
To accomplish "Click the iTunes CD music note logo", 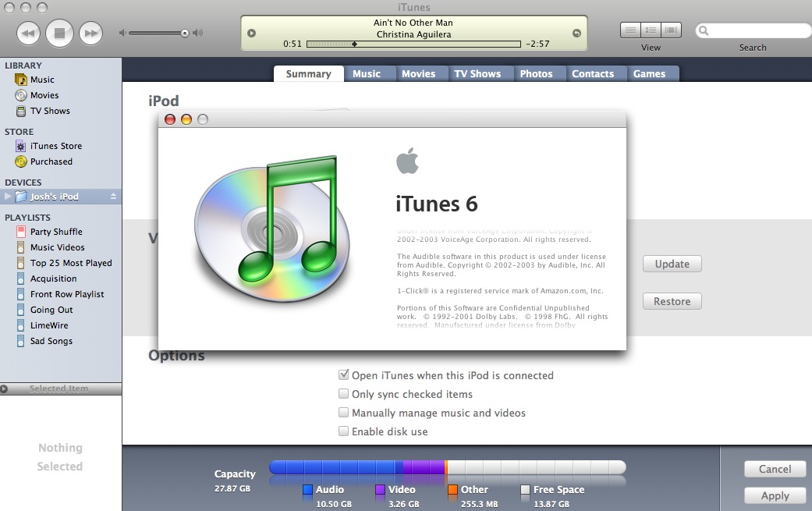I will (x=273, y=230).
